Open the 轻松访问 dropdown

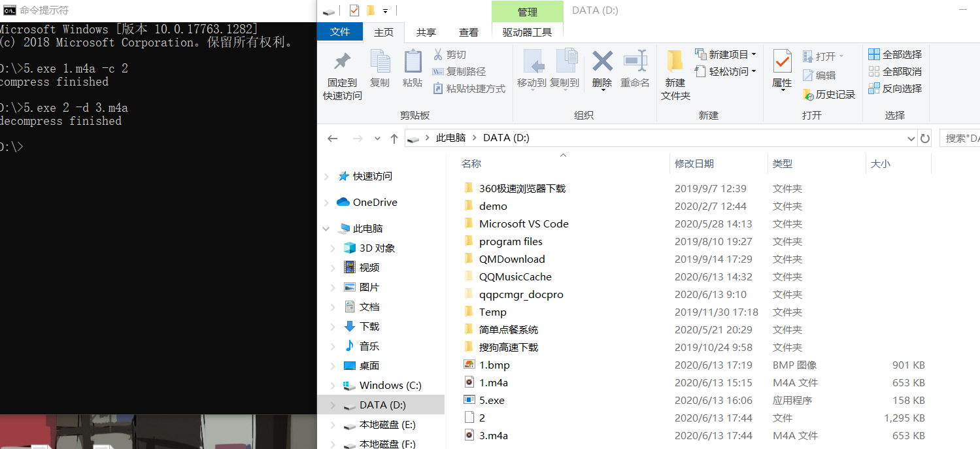point(725,71)
